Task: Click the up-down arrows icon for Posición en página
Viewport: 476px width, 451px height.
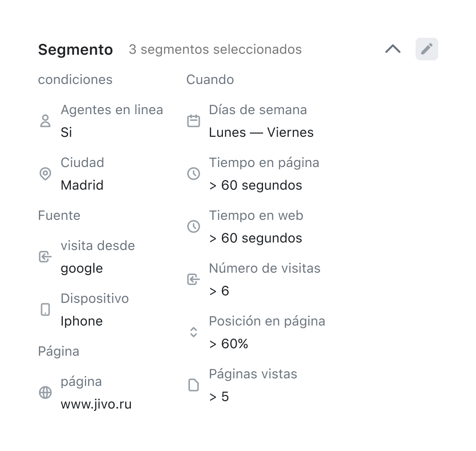Action: click(x=194, y=332)
